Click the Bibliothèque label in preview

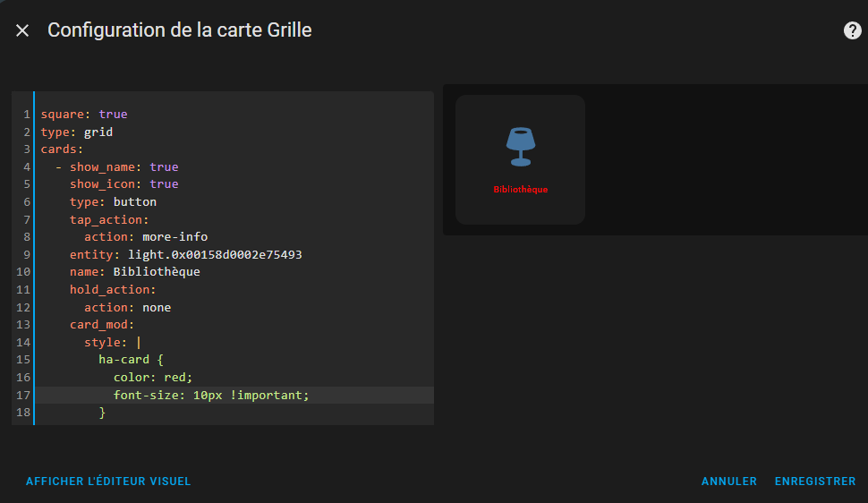coord(521,190)
